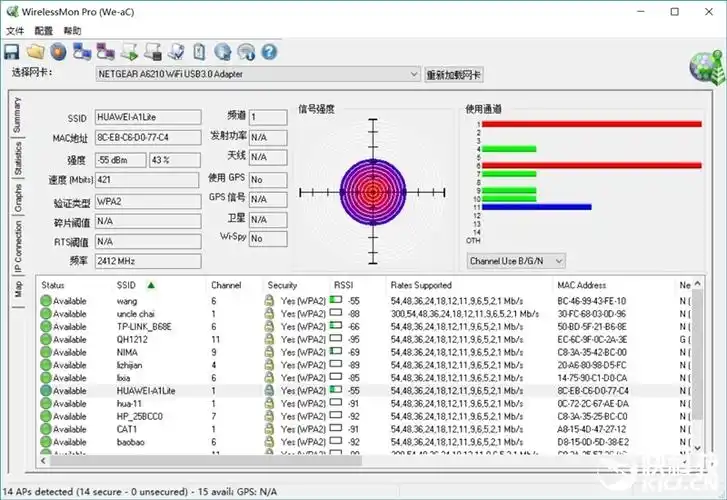Screen dimensions: 727x500
Task: Click the green status icon for lizhijian
Action: click(x=45, y=365)
